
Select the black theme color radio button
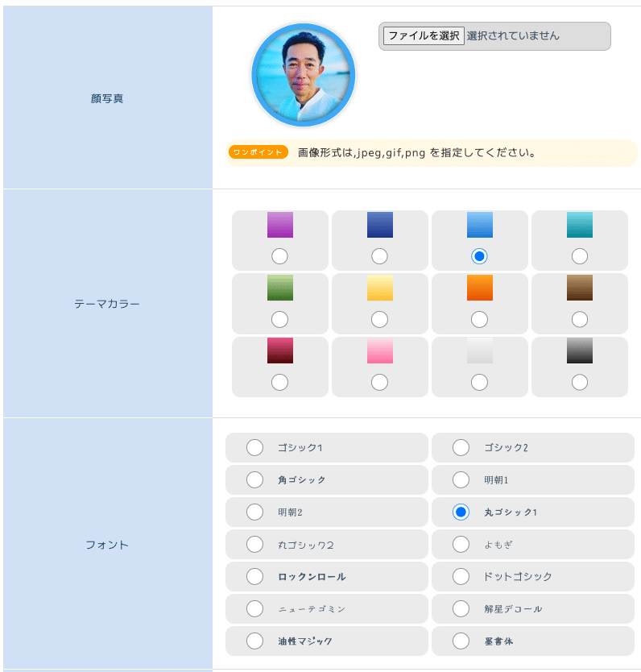click(x=579, y=382)
